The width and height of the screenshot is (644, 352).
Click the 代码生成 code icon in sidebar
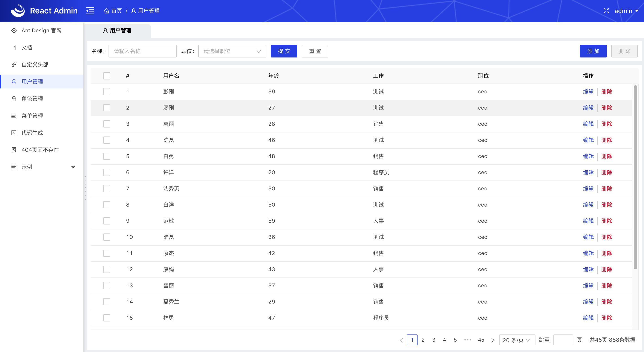tap(14, 133)
